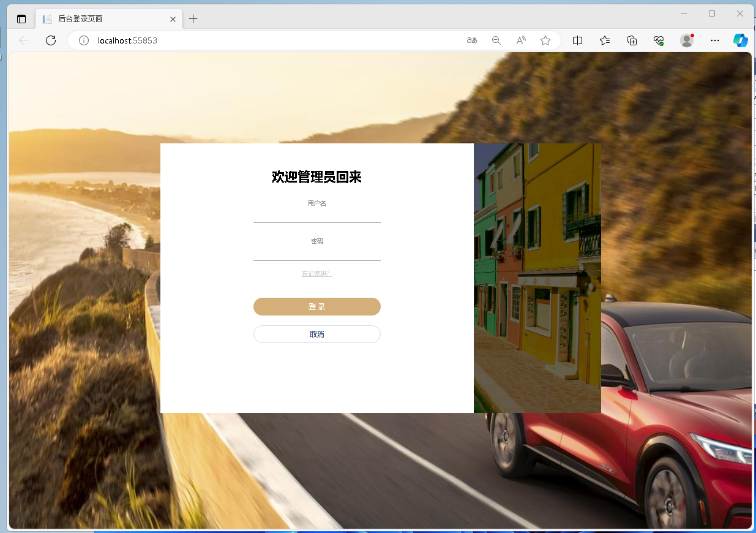View site information icon in the address bar
This screenshot has height=533, width=756.
pos(84,40)
